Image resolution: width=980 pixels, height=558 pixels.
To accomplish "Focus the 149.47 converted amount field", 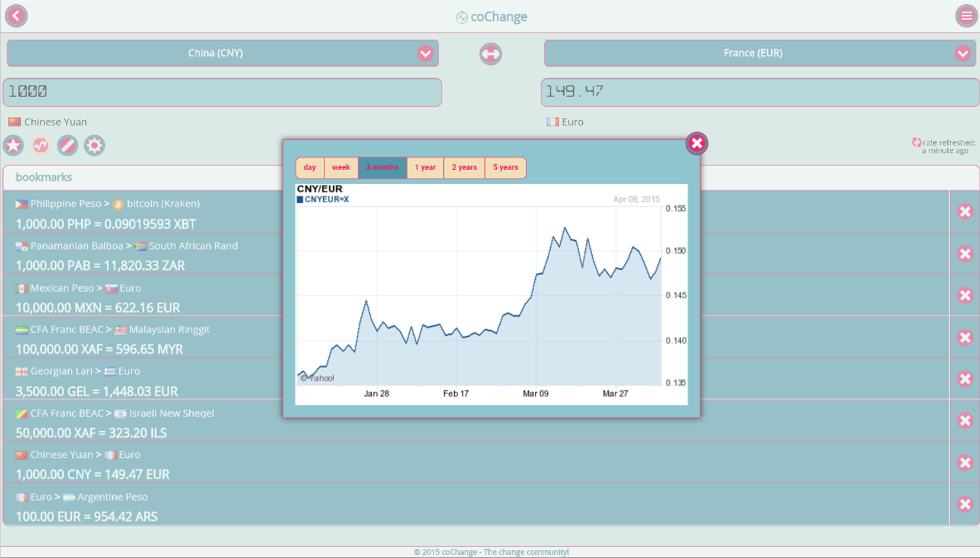I will [x=760, y=93].
